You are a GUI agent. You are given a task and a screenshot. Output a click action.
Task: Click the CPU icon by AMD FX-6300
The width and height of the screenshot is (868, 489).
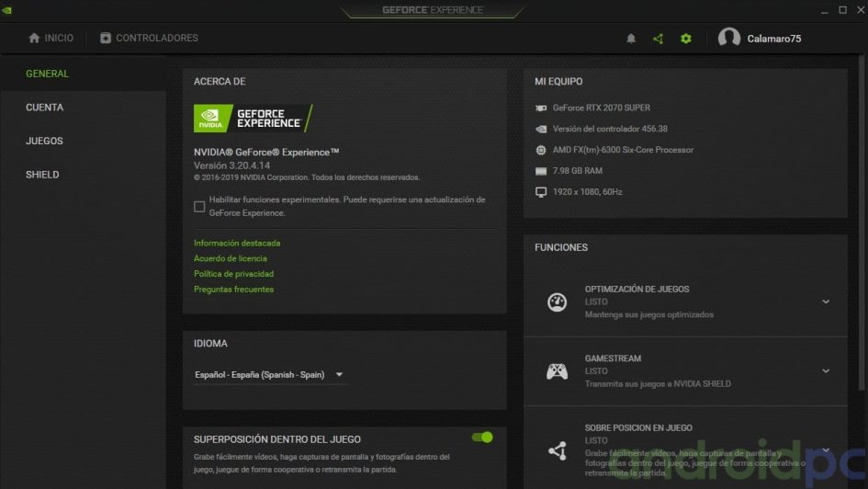click(x=541, y=150)
